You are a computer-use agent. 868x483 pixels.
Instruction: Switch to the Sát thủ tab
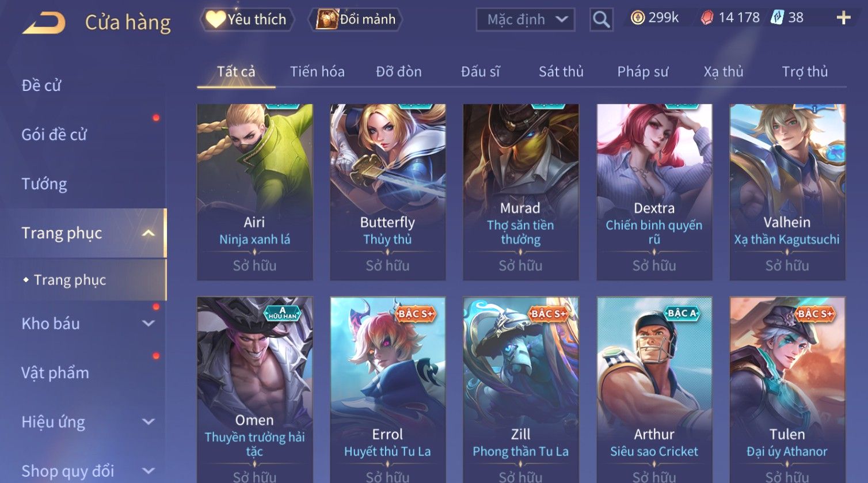pyautogui.click(x=561, y=72)
